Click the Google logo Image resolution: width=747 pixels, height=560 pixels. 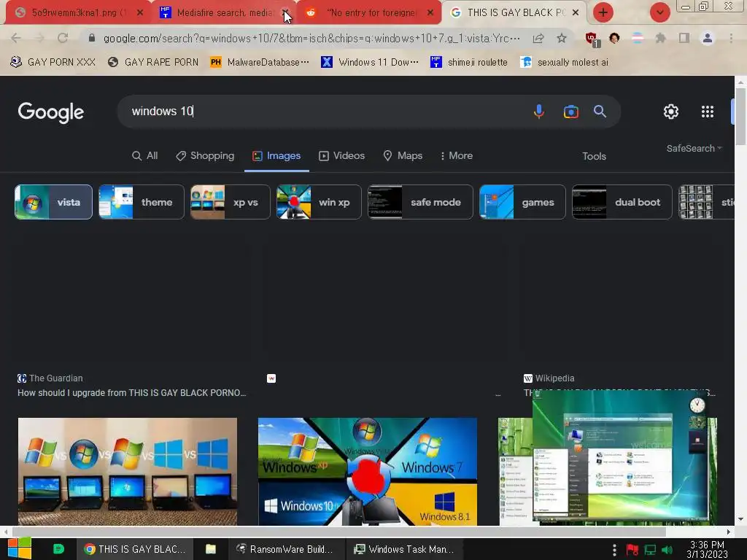tap(51, 112)
